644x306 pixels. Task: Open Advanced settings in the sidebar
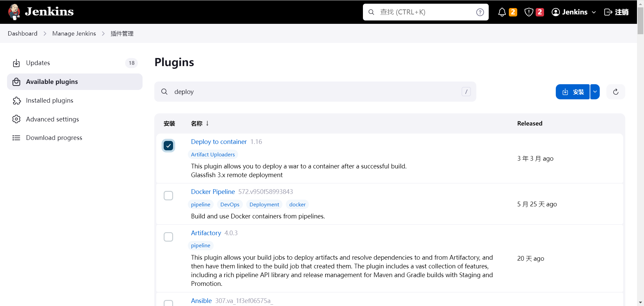tap(75, 119)
